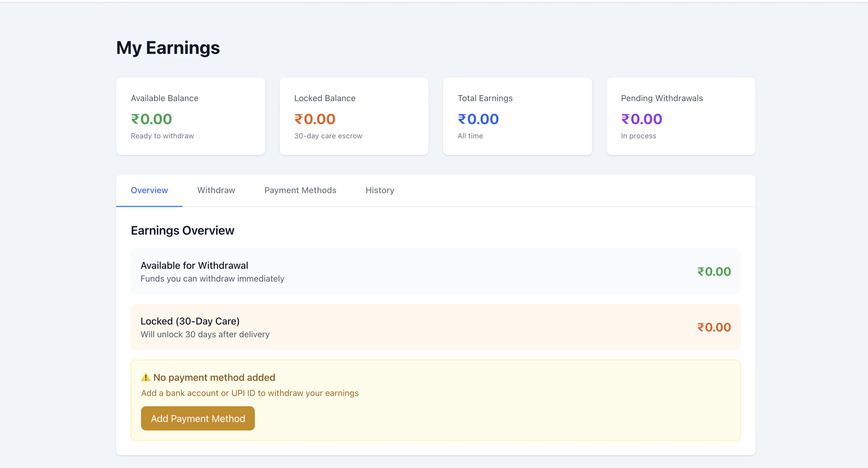Click the green ₹0.00 withdrawal amount
The height and width of the screenshot is (468, 868).
coord(714,272)
